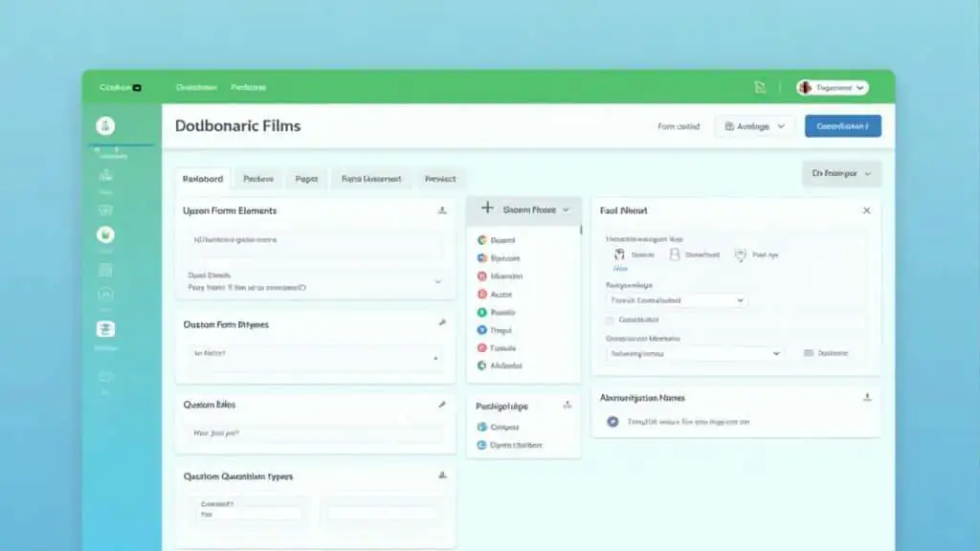This screenshot has height=551, width=980.
Task: Click the download icon in Upzon Form Elements header
Action: point(441,210)
